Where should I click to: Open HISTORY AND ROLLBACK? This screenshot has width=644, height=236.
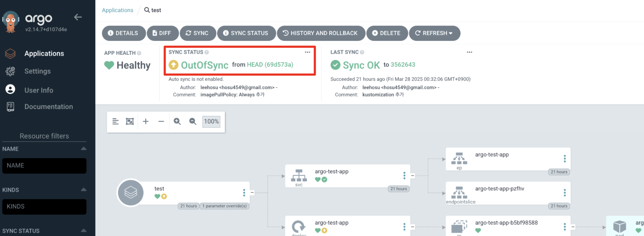(321, 33)
